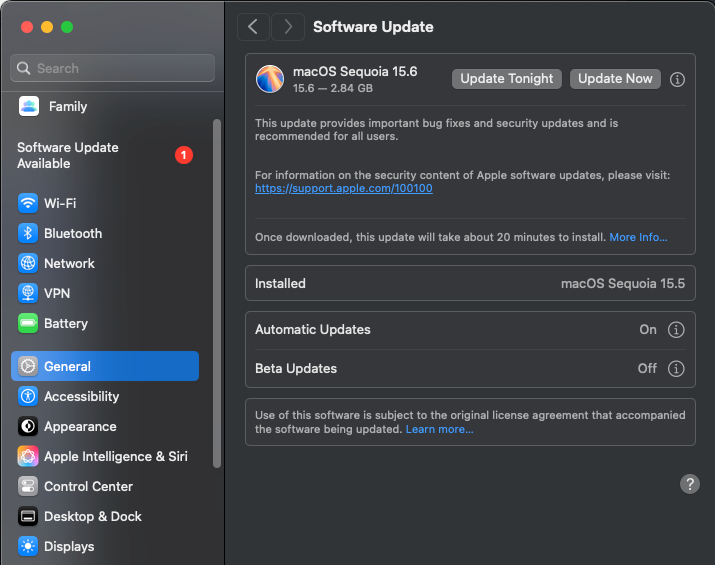Open the support.apple.com/100100 link
715x565 pixels.
click(344, 188)
